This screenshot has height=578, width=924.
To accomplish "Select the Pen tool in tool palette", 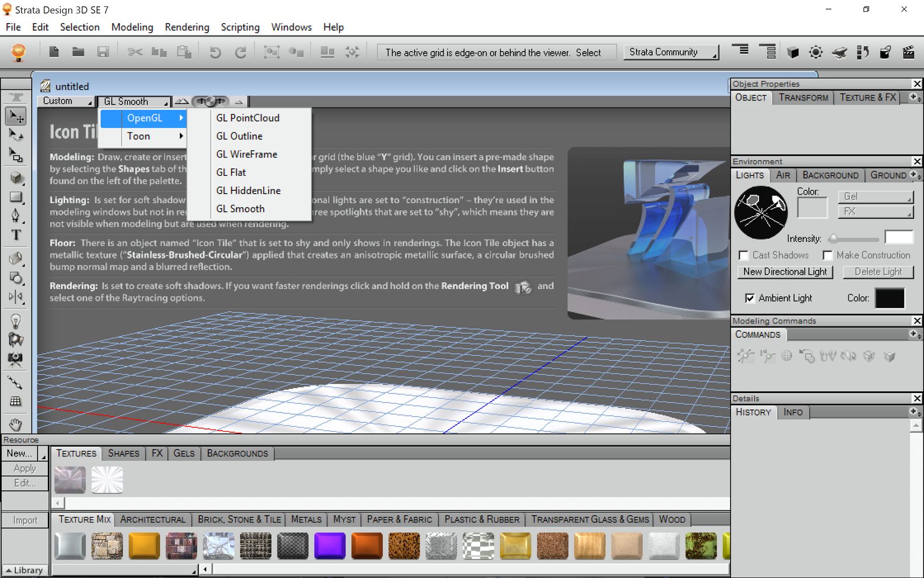I will click(x=16, y=216).
